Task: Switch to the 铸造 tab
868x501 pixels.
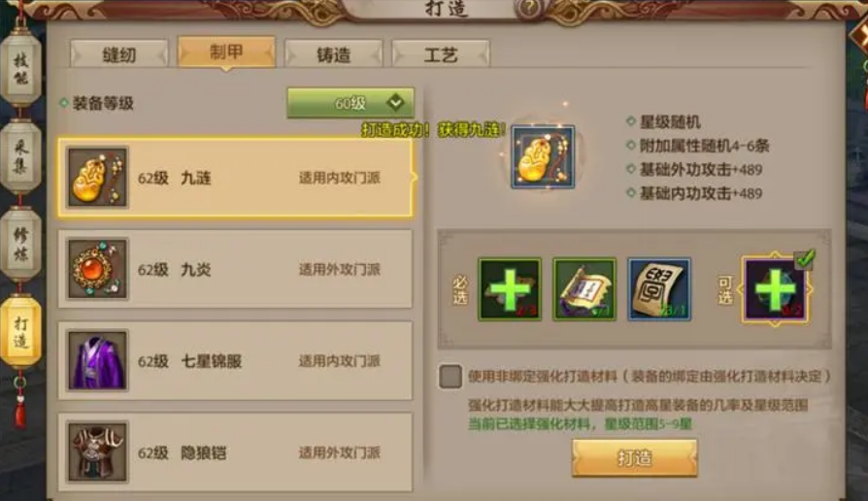Action: (333, 54)
